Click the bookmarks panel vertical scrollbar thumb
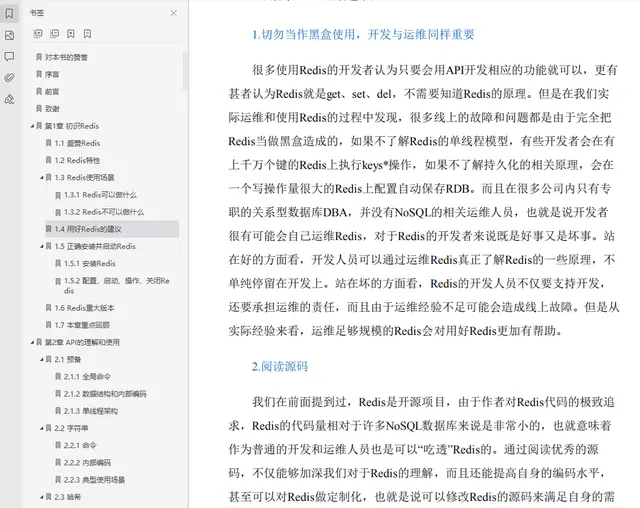 [185, 70]
